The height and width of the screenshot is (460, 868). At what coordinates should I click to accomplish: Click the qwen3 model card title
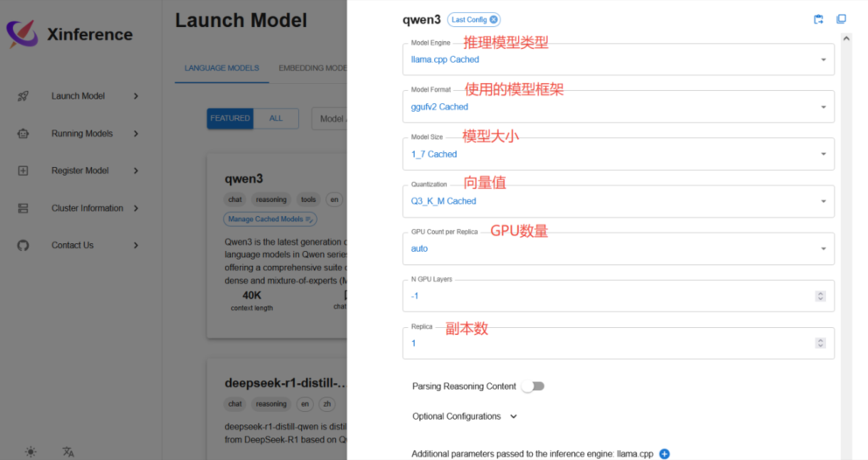(243, 178)
